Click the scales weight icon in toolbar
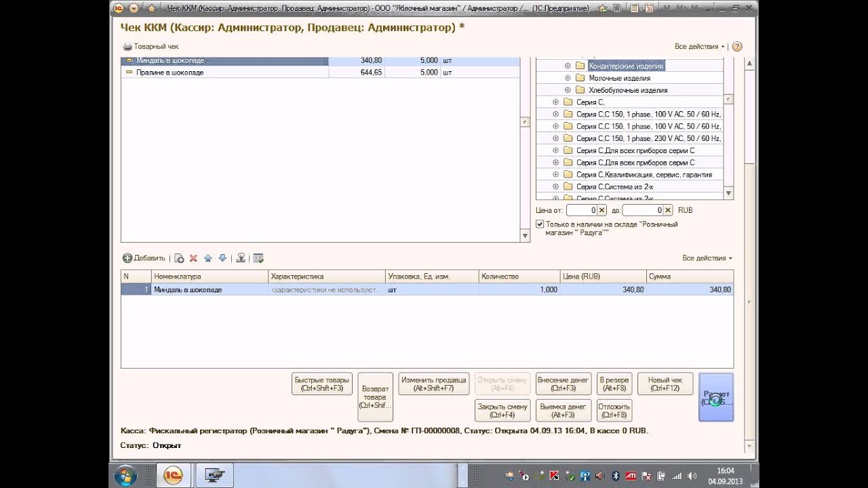Viewport: 868px width, 488px height. [x=240, y=258]
